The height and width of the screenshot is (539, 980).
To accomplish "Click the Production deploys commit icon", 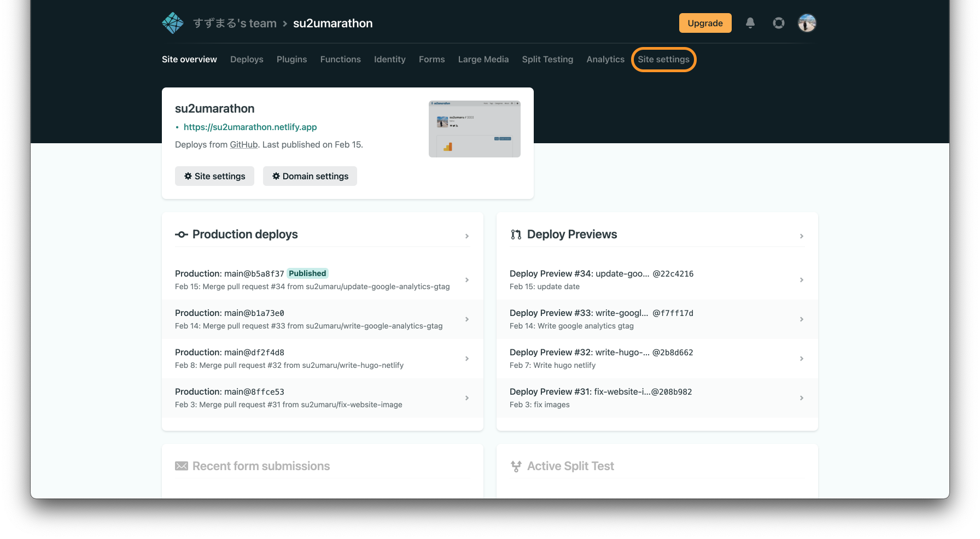I will 182,235.
